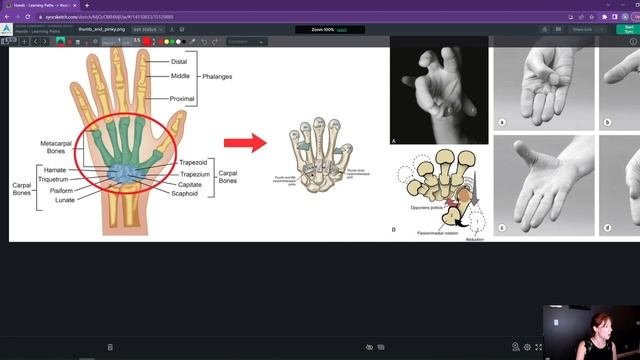This screenshot has width=640, height=360.
Task: Click the hand photo labeled c
Action: pyautogui.click(x=544, y=186)
